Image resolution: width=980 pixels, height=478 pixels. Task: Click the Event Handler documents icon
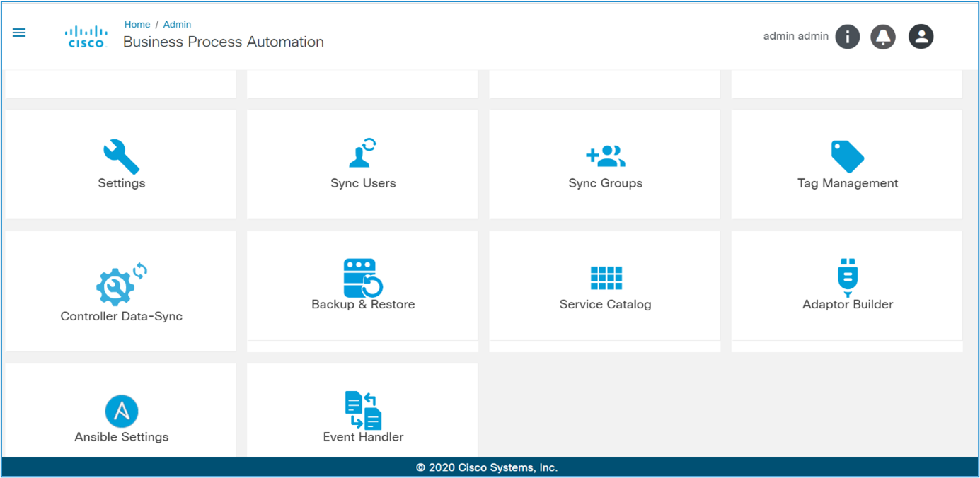pyautogui.click(x=363, y=410)
